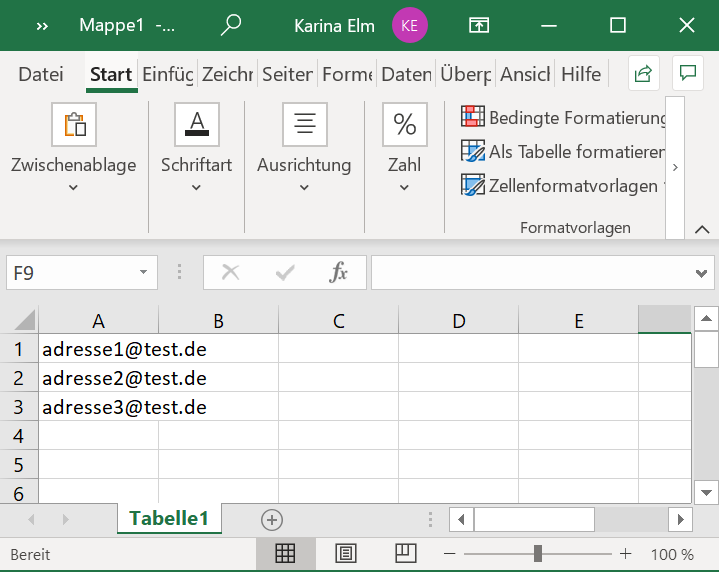The image size is (719, 572).
Task: Click horizontal scrollbar right arrow
Action: [680, 520]
